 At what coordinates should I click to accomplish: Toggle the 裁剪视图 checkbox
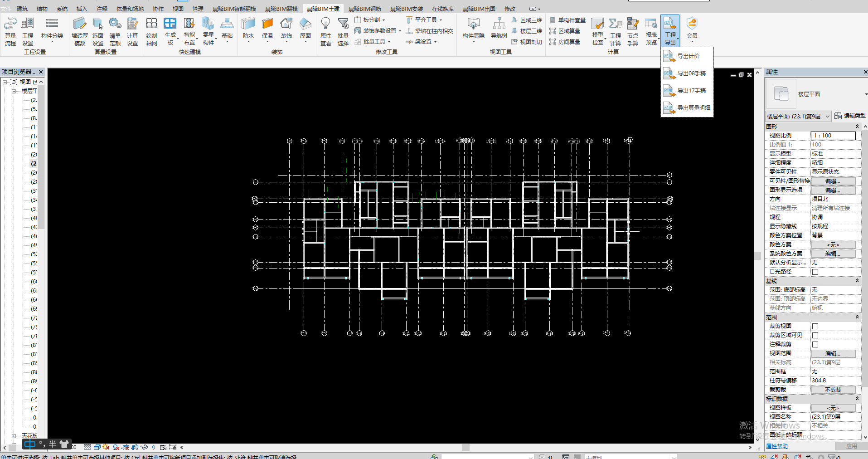click(815, 326)
